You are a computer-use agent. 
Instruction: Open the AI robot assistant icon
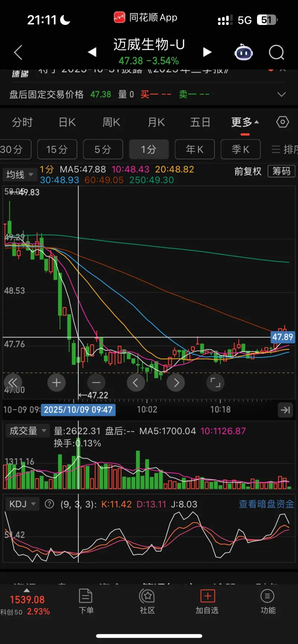(244, 52)
